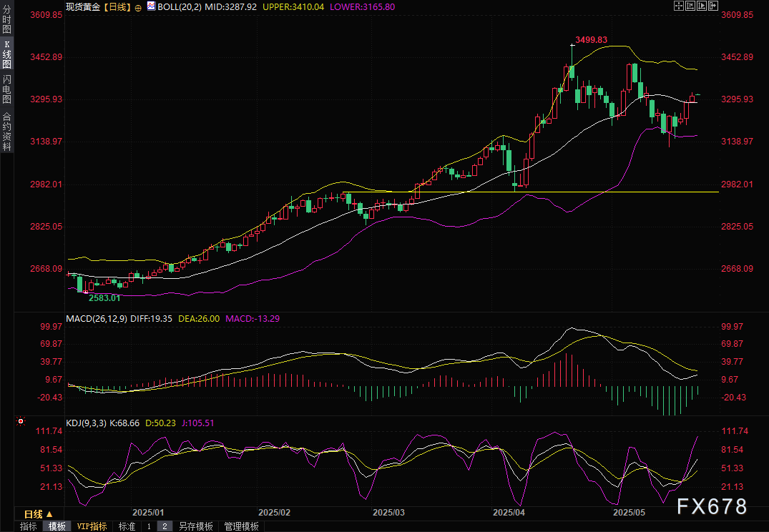Click the circled plus icon beside 日线 title
This screenshot has height=532, width=769.
tap(137, 6)
